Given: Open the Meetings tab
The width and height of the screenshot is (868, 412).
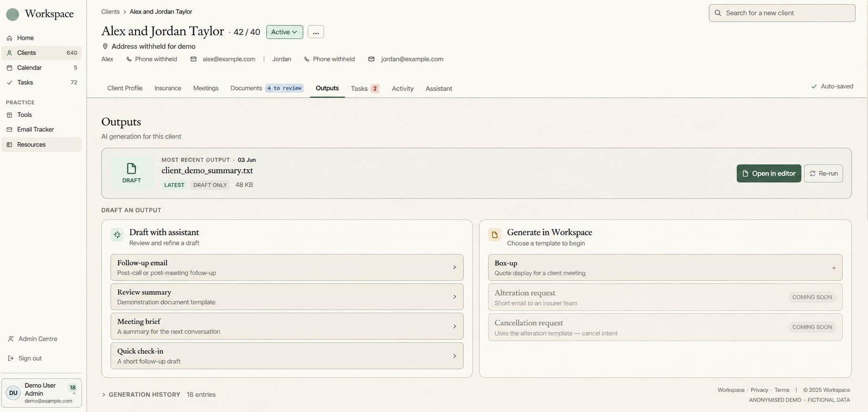Looking at the screenshot, I should pos(206,88).
